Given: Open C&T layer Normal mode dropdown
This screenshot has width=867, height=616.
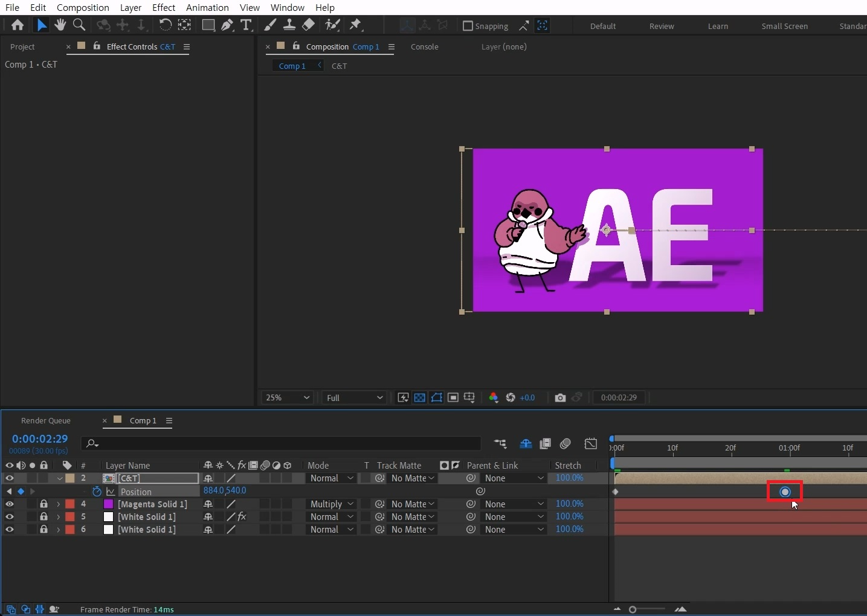Looking at the screenshot, I should tap(331, 478).
